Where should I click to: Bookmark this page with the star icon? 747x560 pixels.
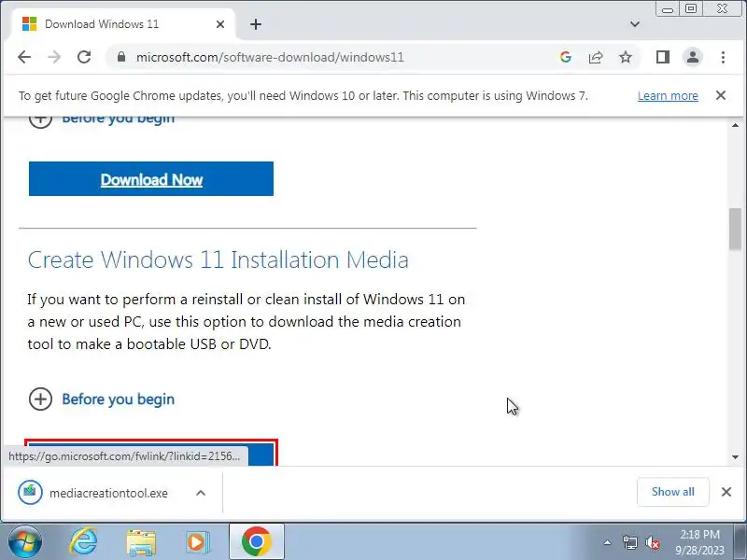click(626, 57)
